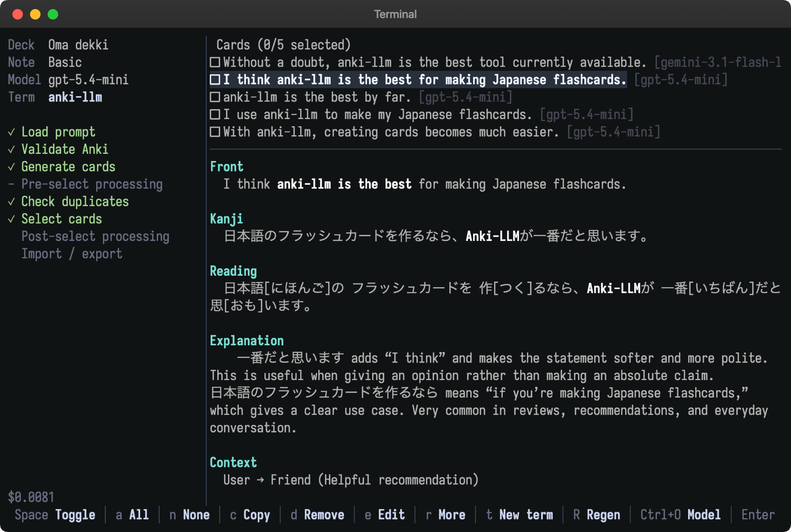The image size is (791, 532).
Task: Click the '[gemini-3.1-flash-l' model tag
Action: (x=718, y=62)
